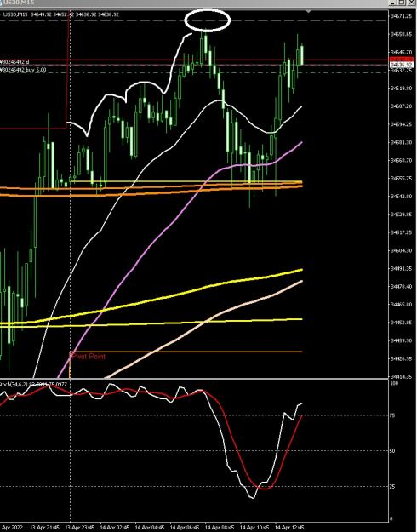The height and width of the screenshot is (532, 417).
Task: Click price scale value 34426.95
Action: (402, 358)
